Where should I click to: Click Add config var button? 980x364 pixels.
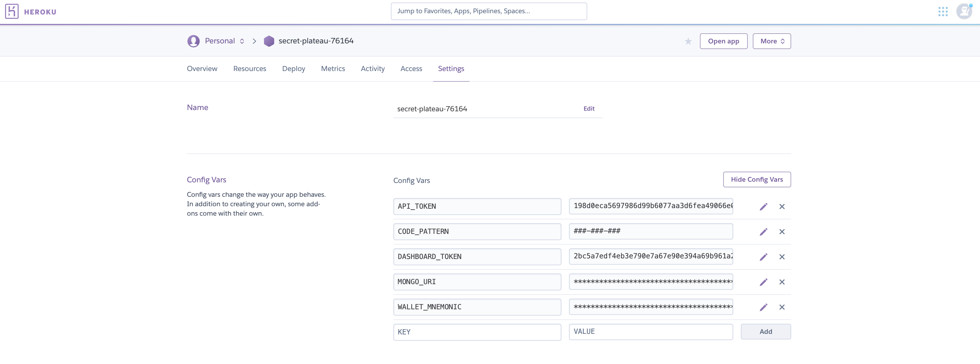765,332
